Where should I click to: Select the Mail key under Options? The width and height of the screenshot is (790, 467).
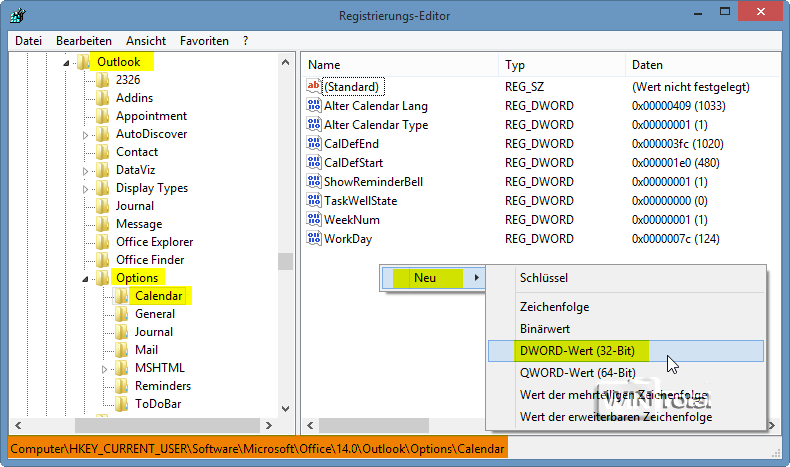146,350
